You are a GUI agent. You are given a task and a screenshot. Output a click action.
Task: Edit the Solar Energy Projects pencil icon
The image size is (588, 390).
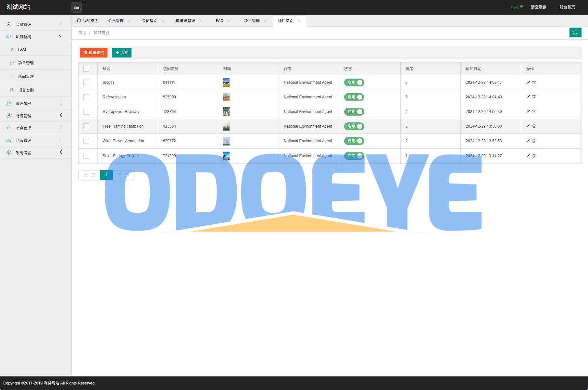tap(528, 156)
